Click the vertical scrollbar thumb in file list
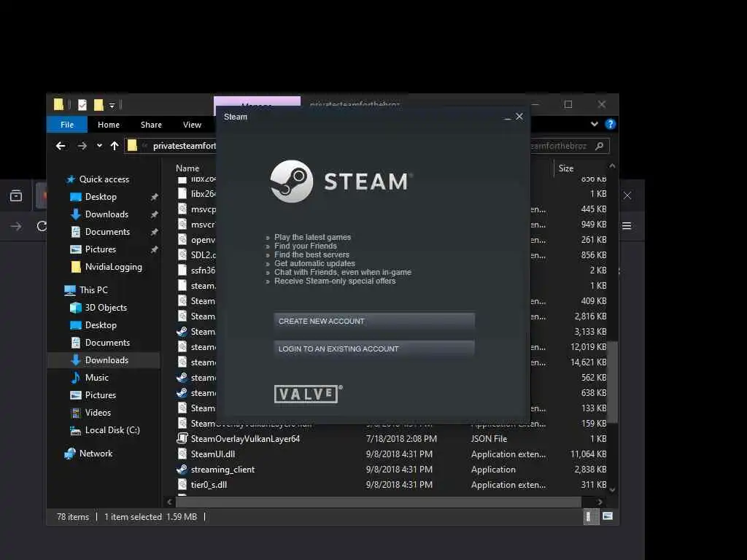 [613, 382]
